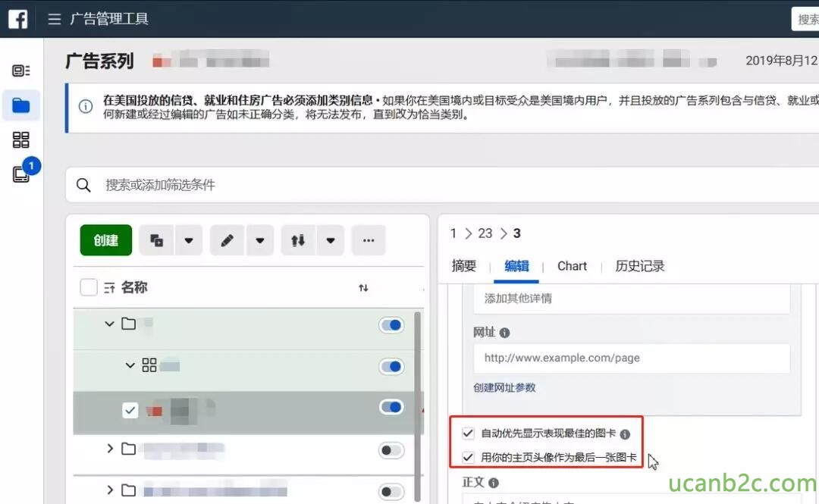Click the info icon next to 正文
The image size is (819, 504).
[494, 483]
